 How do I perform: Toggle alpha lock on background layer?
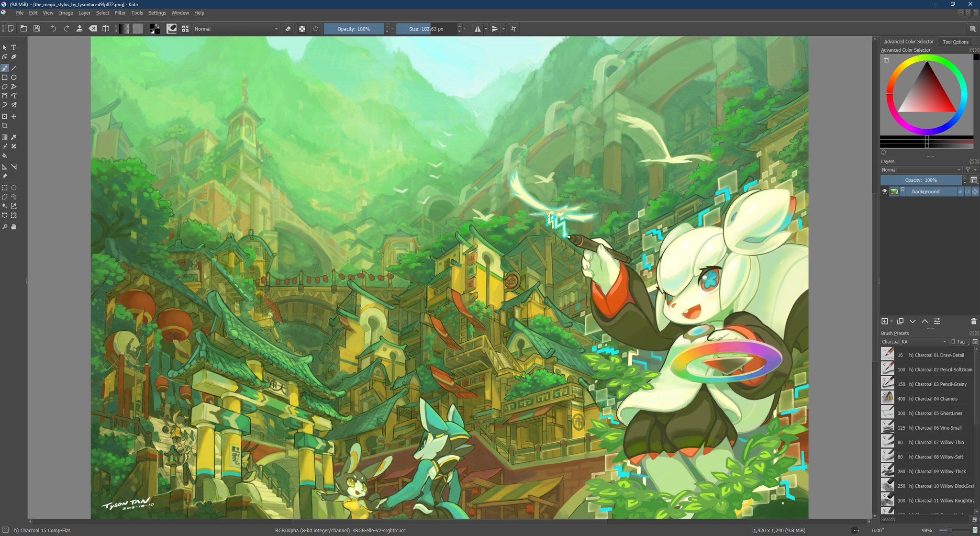pyautogui.click(x=968, y=191)
